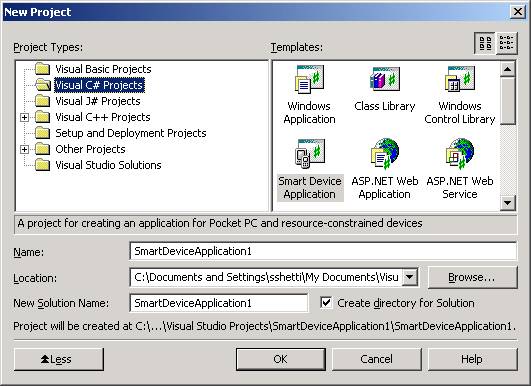Click the templates scrollbar down arrow

(508, 203)
